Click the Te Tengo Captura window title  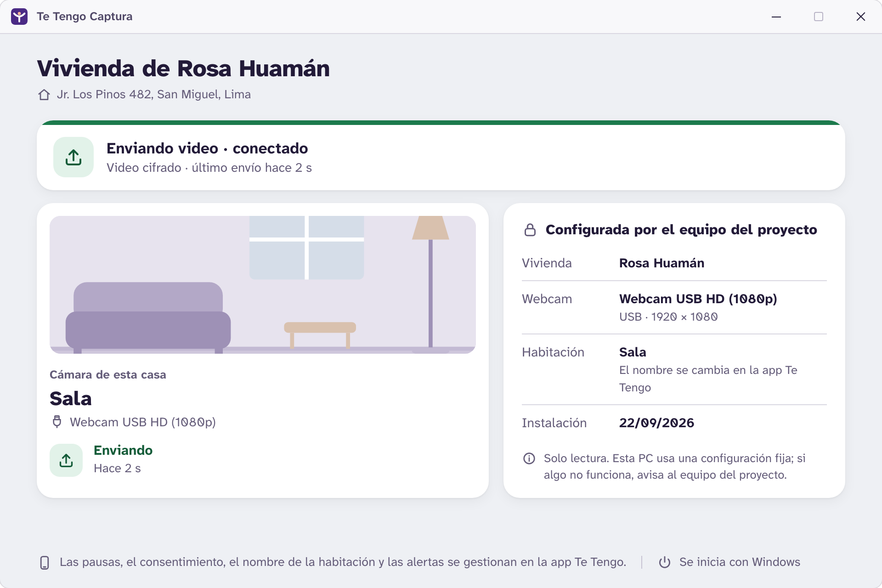point(85,17)
